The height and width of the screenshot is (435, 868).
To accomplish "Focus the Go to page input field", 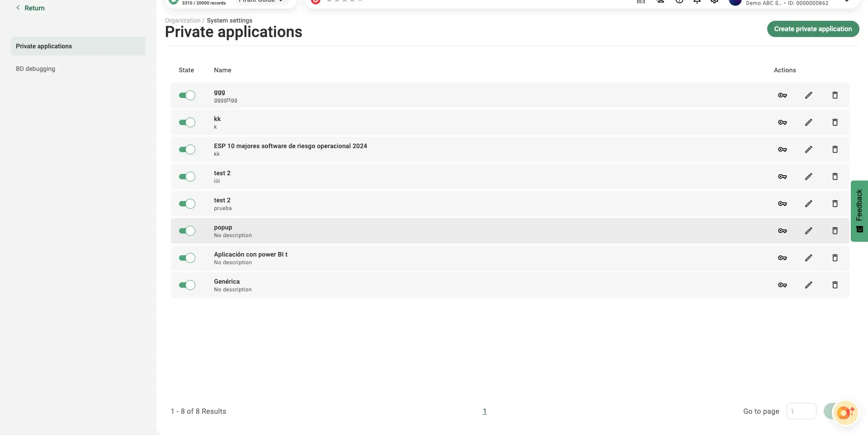I will [x=801, y=412].
